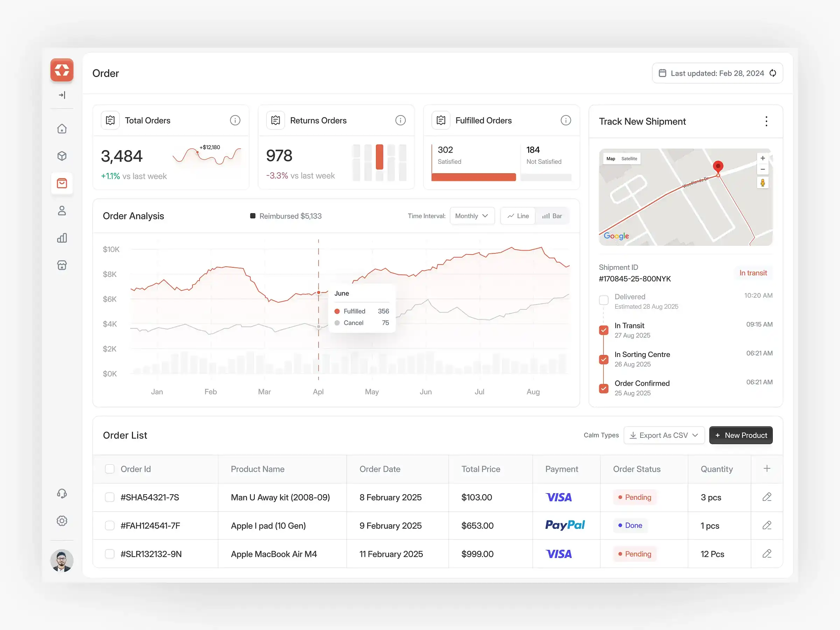Edit order #FAH124541-7F with pencil icon

pyautogui.click(x=767, y=525)
